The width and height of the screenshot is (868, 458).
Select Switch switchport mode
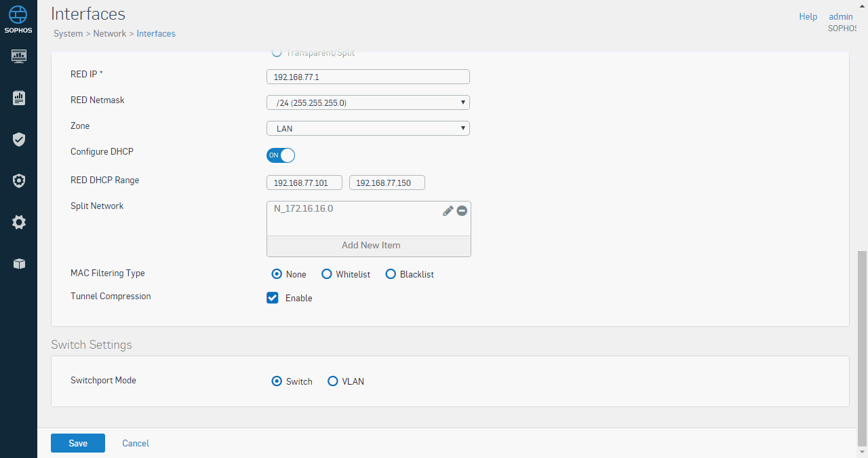click(277, 381)
